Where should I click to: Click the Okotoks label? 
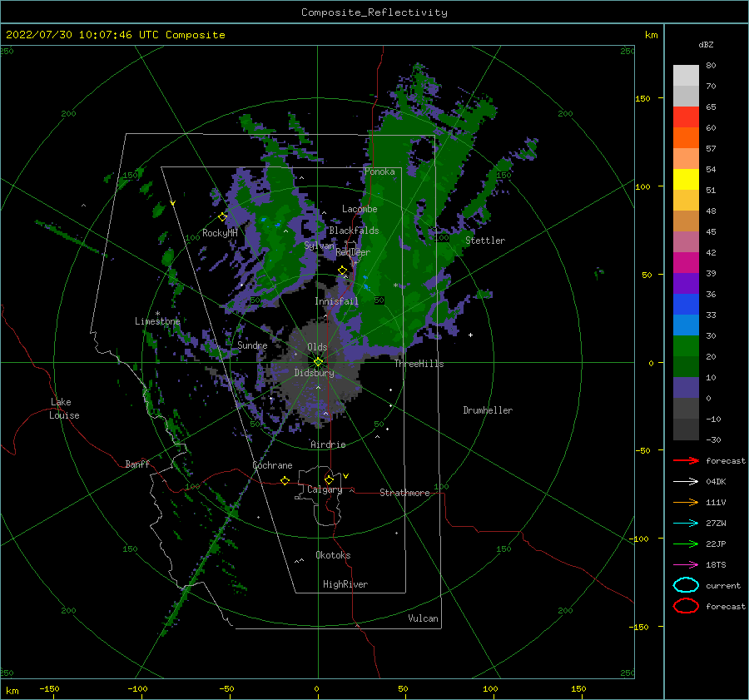click(x=333, y=554)
